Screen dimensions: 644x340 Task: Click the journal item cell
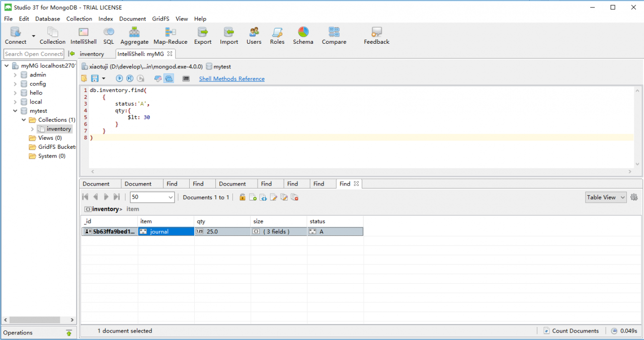pyautogui.click(x=166, y=232)
